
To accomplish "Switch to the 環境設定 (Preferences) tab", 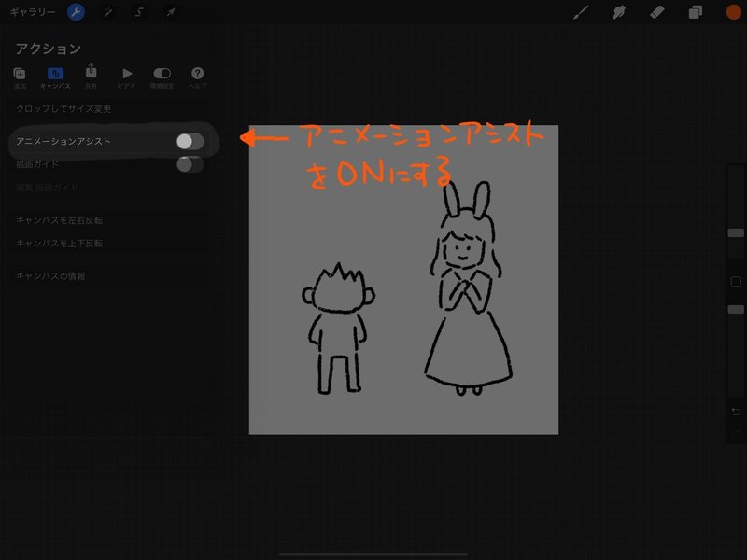I will click(162, 77).
